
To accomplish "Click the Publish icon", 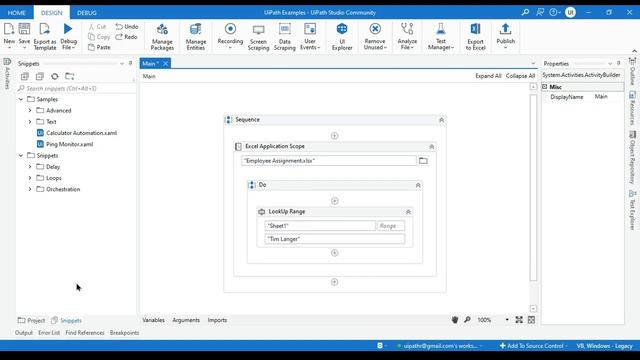I will (505, 29).
